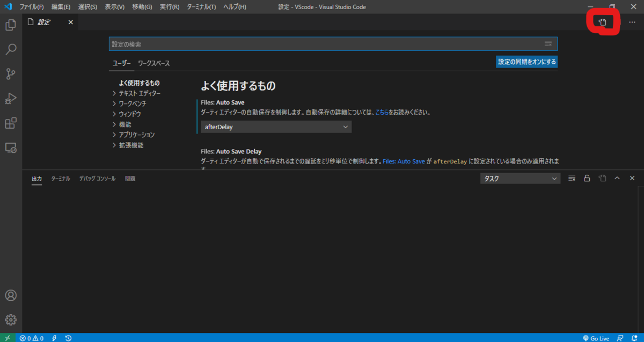Clear the output panel contents
644x342 pixels.
pos(572,178)
